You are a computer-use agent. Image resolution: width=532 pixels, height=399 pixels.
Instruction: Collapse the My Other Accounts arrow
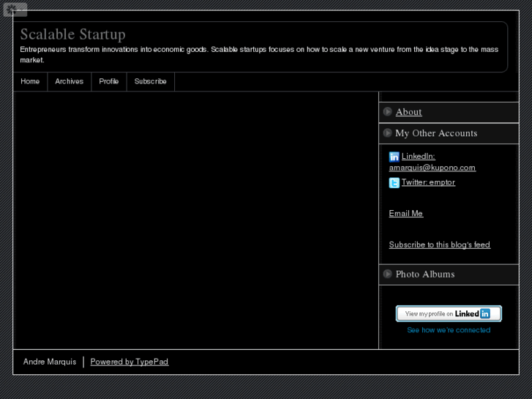(387, 133)
